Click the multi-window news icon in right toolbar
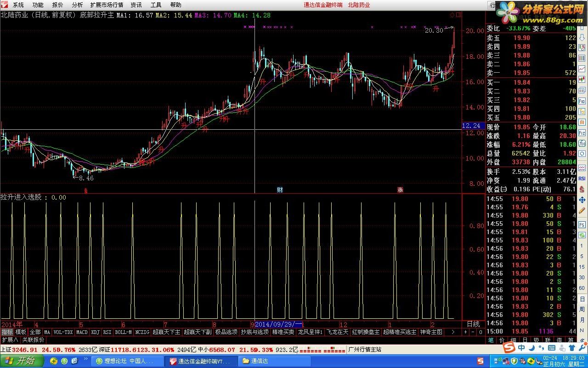This screenshot has height=368, width=588. (582, 90)
